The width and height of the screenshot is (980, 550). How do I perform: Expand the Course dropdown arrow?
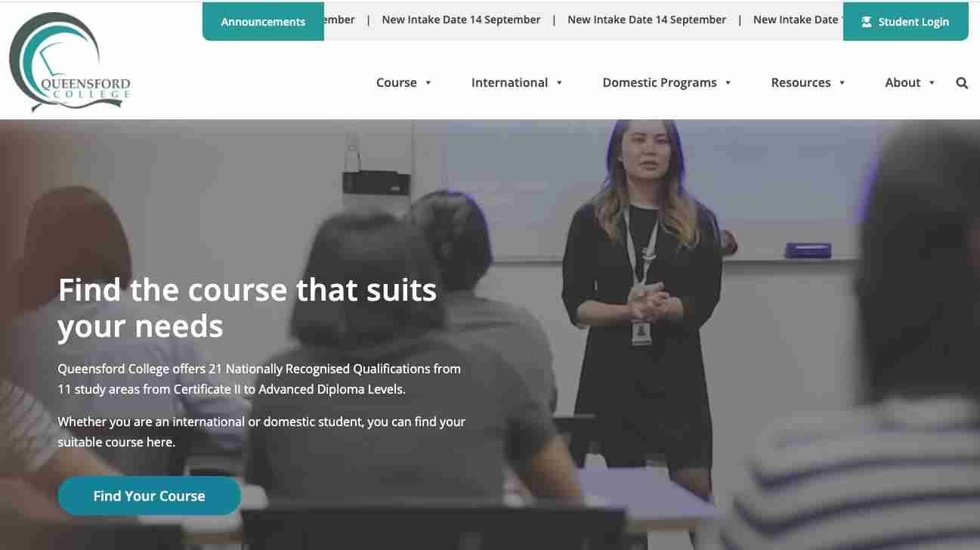tap(428, 83)
